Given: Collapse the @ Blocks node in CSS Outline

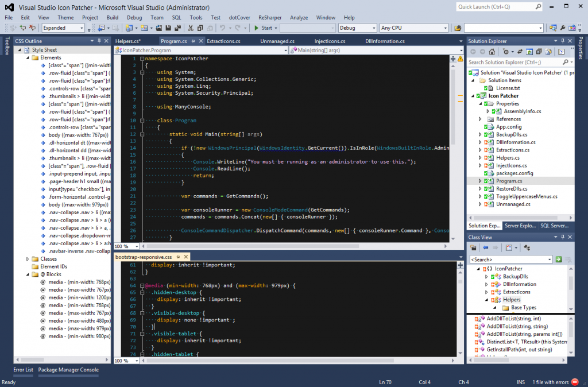Looking at the screenshot, I should pos(28,274).
